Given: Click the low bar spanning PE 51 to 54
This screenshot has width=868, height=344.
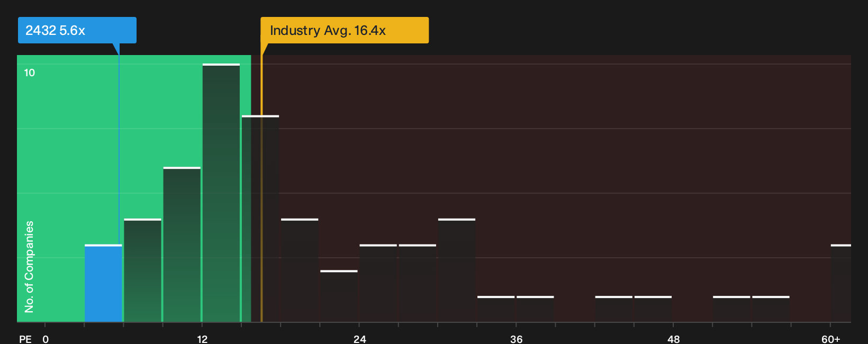Looking at the screenshot, I should tap(731, 309).
